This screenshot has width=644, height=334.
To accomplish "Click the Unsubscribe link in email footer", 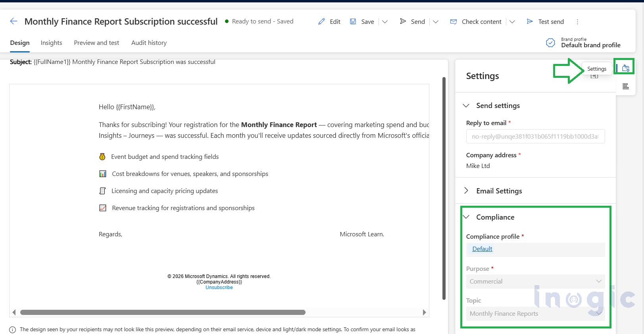I will click(219, 288).
